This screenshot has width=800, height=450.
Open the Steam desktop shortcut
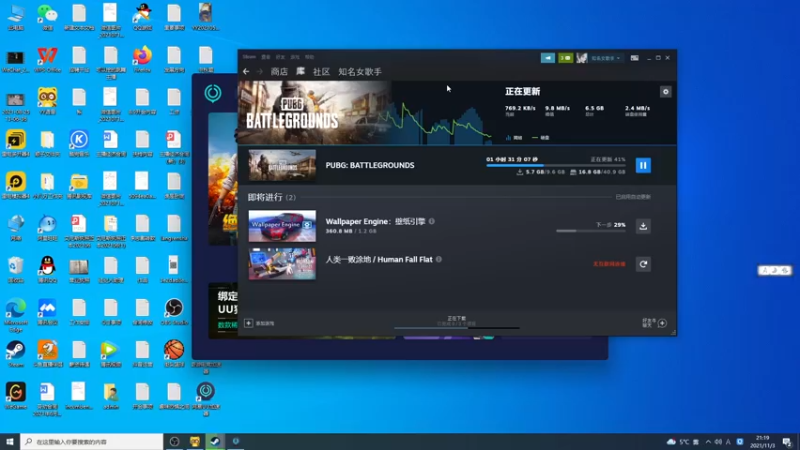[16, 354]
